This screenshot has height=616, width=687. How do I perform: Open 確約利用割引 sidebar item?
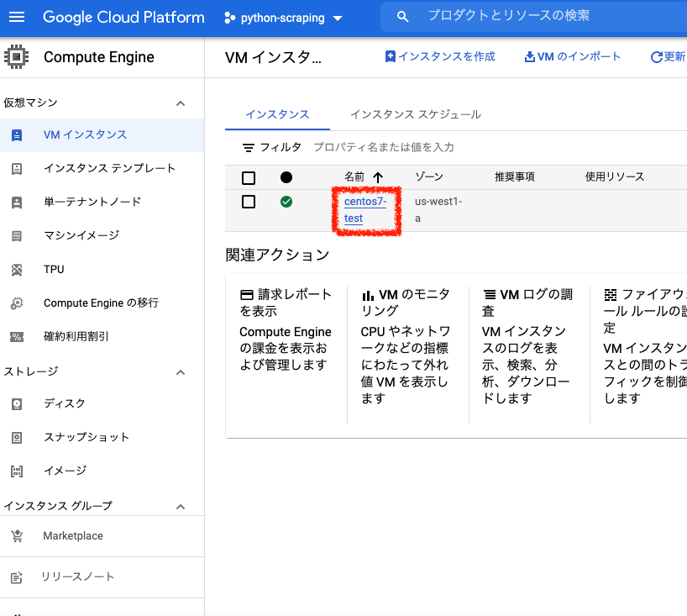coord(102,337)
